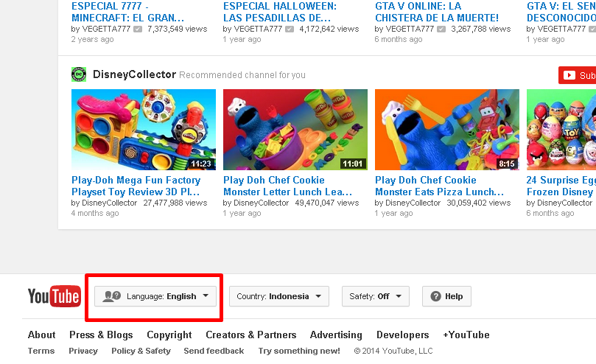Open the Terms footer link
Viewport: 596px width, 364px height.
pos(41,351)
